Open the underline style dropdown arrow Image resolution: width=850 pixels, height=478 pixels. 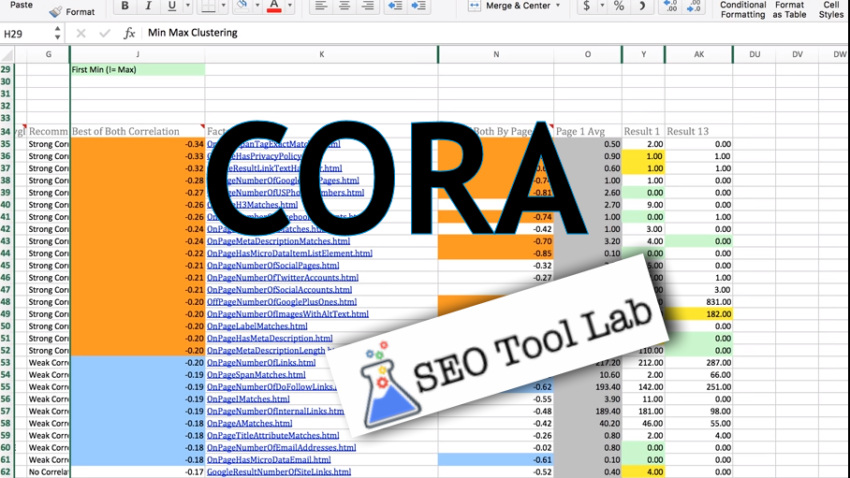[x=189, y=6]
